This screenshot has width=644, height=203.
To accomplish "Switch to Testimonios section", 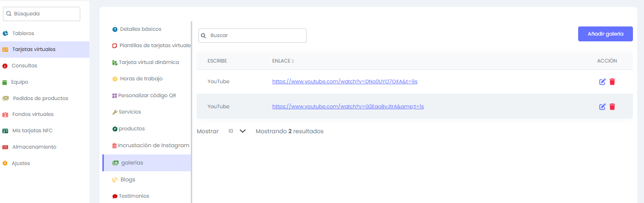I will pyautogui.click(x=134, y=196).
